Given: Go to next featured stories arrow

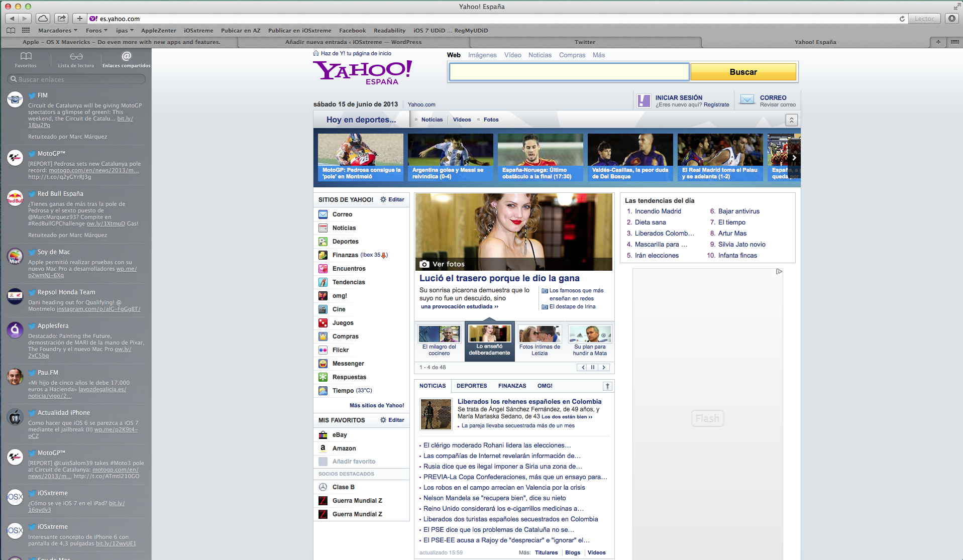Looking at the screenshot, I should click(x=604, y=368).
